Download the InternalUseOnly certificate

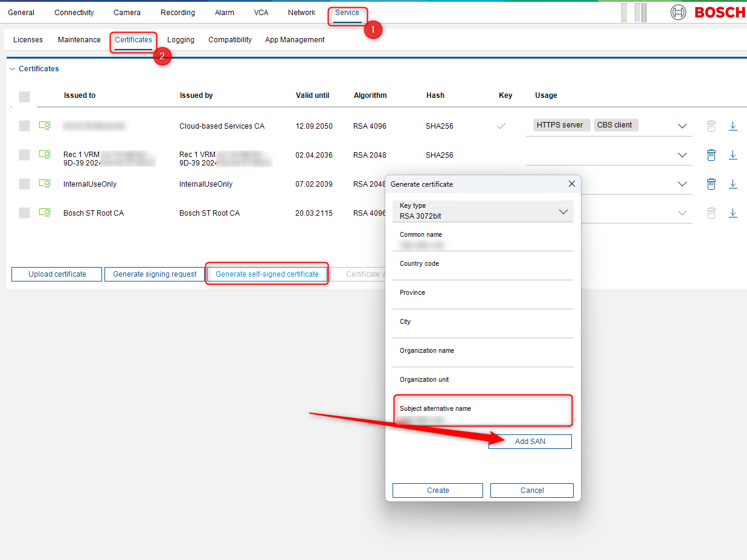pyautogui.click(x=733, y=184)
